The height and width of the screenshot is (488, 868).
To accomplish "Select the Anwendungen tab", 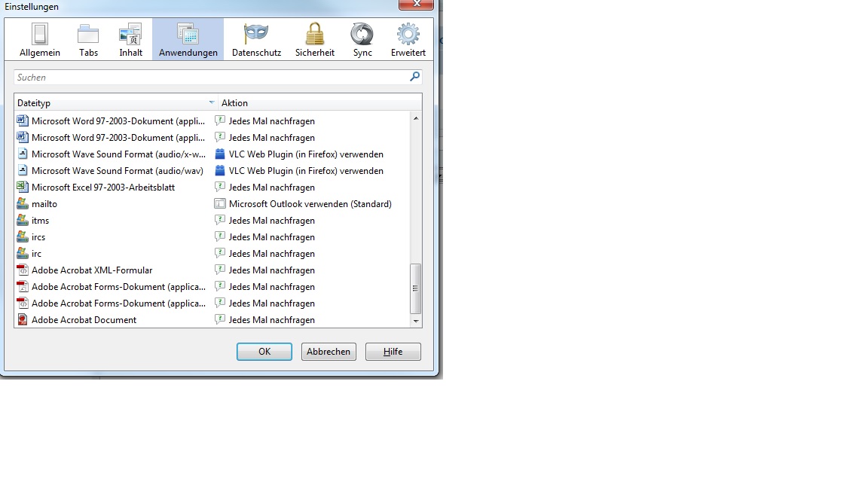I will tap(188, 40).
